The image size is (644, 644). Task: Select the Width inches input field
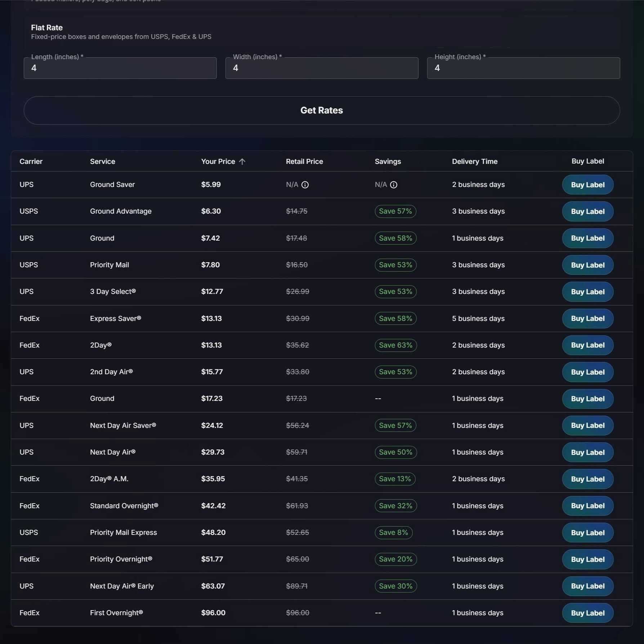[322, 68]
